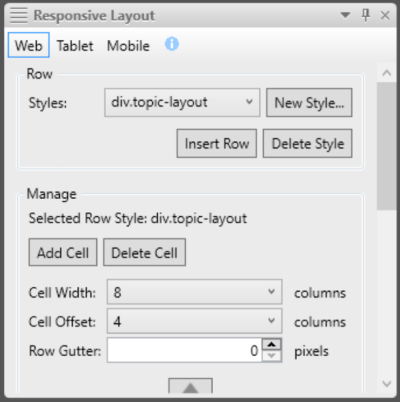The height and width of the screenshot is (402, 400).
Task: Click the Insert Row button
Action: (217, 143)
